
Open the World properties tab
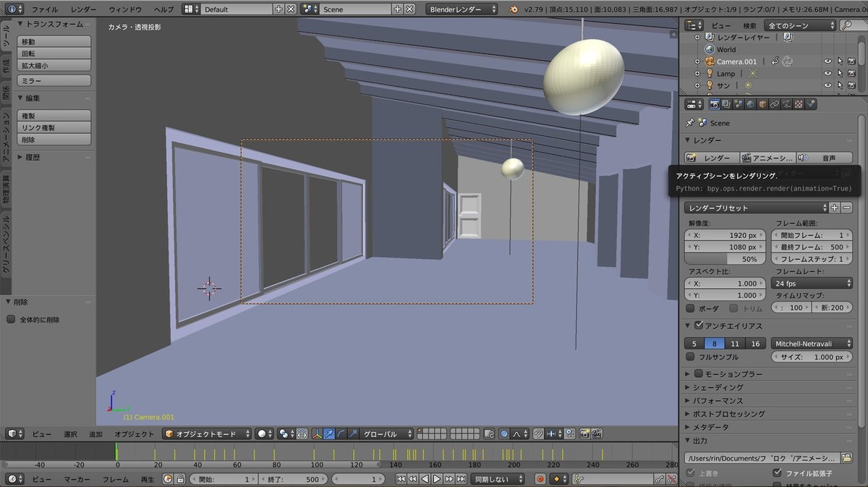click(749, 104)
